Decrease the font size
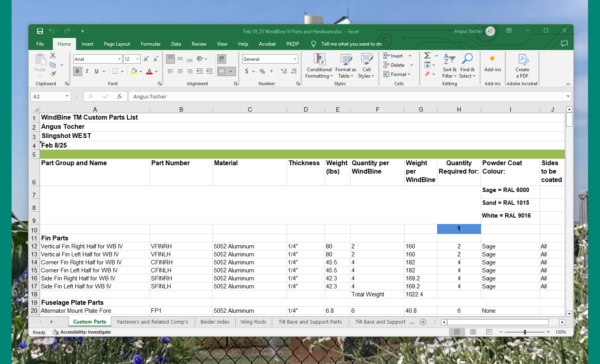 click(x=156, y=59)
